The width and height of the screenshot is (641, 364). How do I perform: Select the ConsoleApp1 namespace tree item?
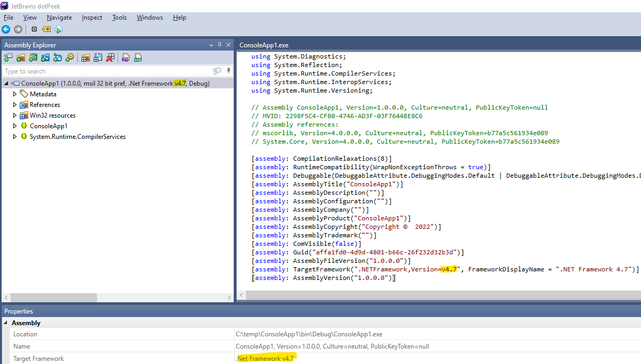tap(48, 126)
